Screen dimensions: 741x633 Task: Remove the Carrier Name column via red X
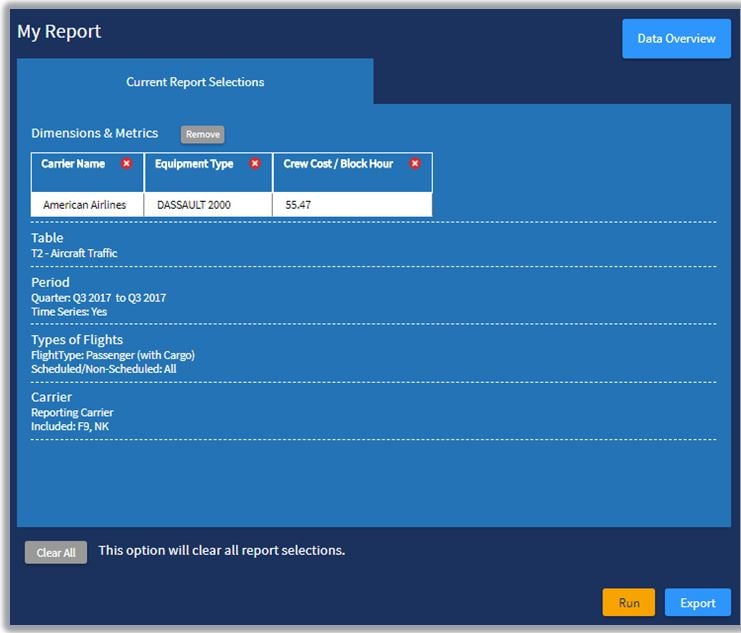126,164
